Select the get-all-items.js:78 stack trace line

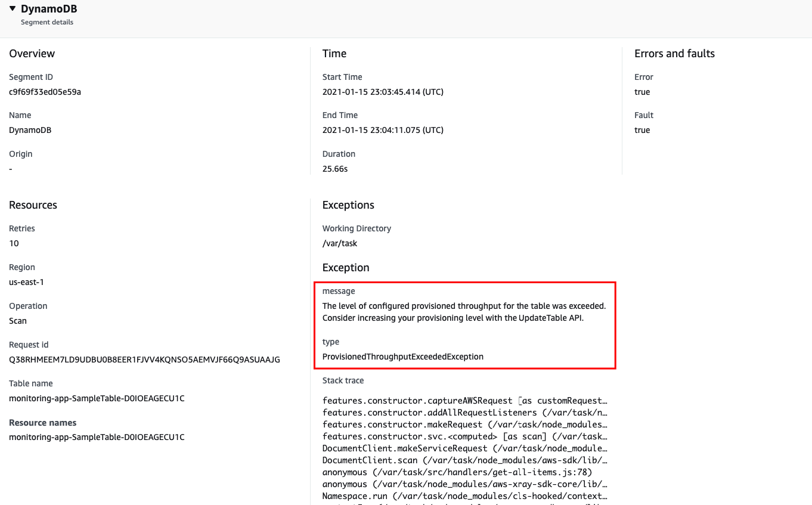click(457, 472)
